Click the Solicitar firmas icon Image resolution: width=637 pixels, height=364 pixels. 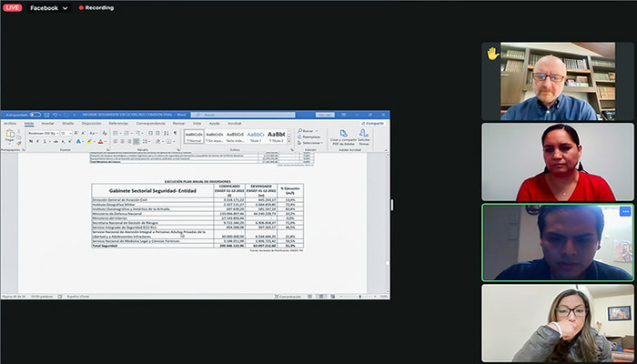[363, 136]
